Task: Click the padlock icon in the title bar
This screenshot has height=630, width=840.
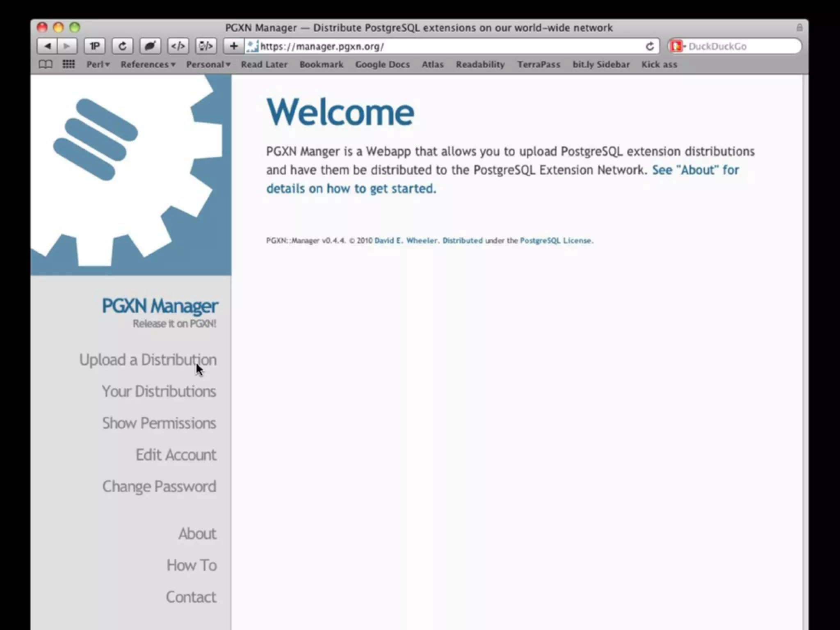Action: 799,27
